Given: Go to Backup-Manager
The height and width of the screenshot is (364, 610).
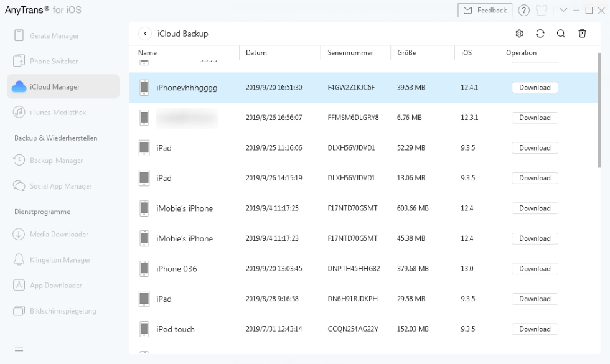Looking at the screenshot, I should tap(56, 161).
